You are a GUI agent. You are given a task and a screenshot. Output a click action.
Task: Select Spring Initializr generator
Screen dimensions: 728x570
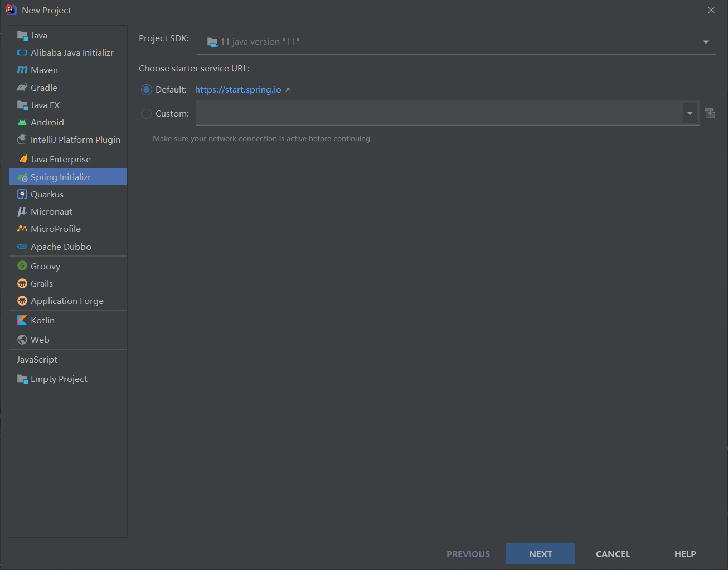click(x=69, y=177)
